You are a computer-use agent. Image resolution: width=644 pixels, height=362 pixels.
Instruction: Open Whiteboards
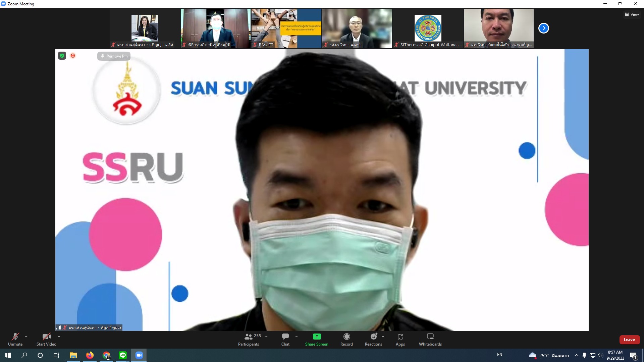tap(430, 339)
